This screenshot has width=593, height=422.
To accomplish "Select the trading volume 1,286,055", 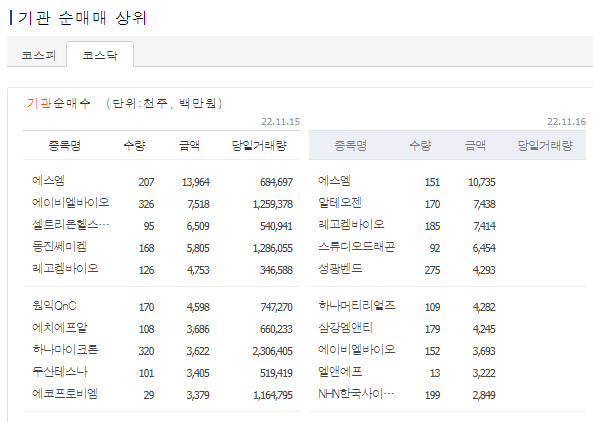I will pyautogui.click(x=273, y=248).
